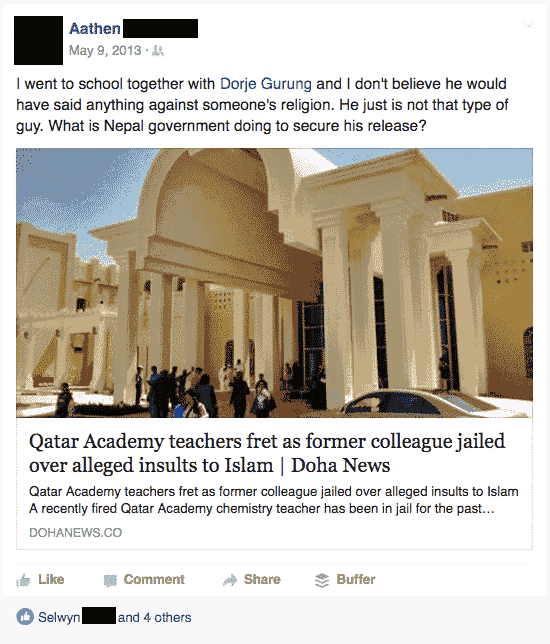Viewport: 550px width, 644px height.
Task: Open Selwyn's profile from likes
Action: 59,617
